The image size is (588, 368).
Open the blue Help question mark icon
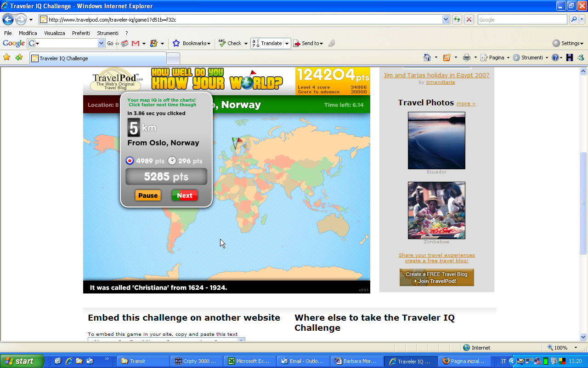[555, 57]
